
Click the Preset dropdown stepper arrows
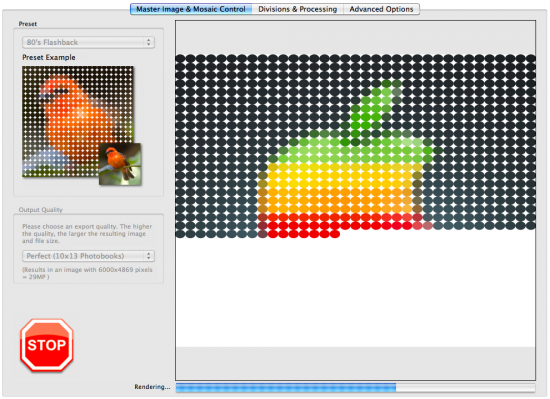(x=149, y=42)
